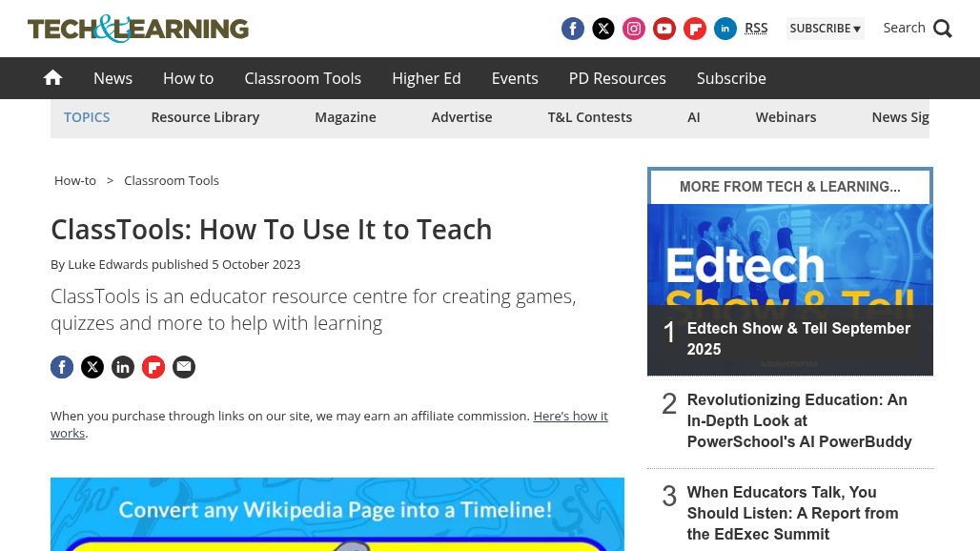Open PowerSchool's AI PowerBuddy article
This screenshot has height=551, width=980.
pyautogui.click(x=800, y=420)
